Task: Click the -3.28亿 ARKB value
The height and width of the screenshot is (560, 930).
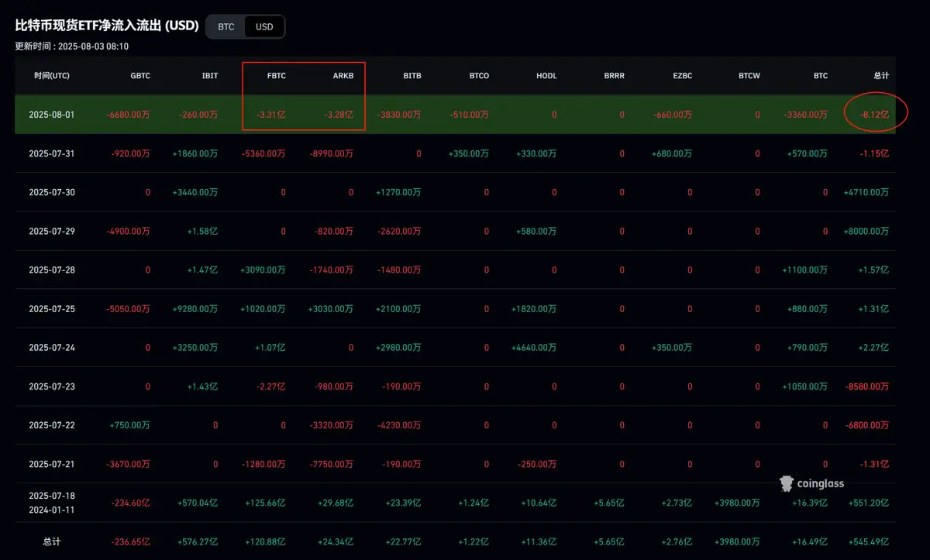Action: pos(339,115)
